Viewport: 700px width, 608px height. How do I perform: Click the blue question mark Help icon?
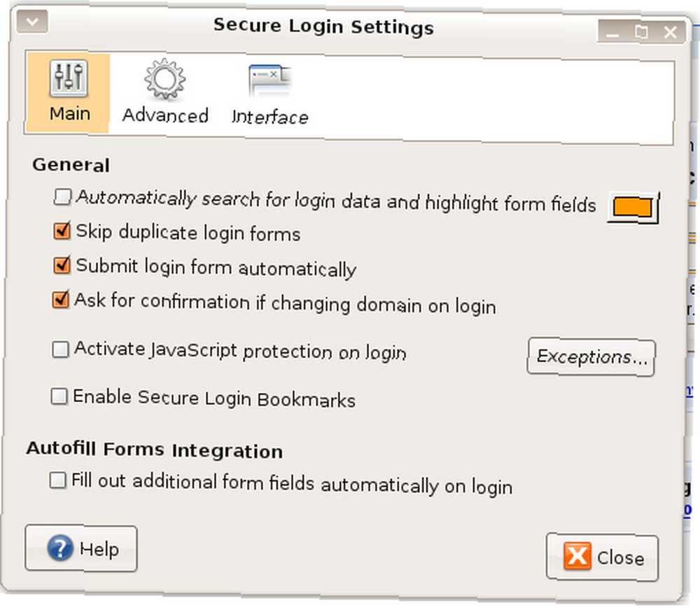coord(60,548)
